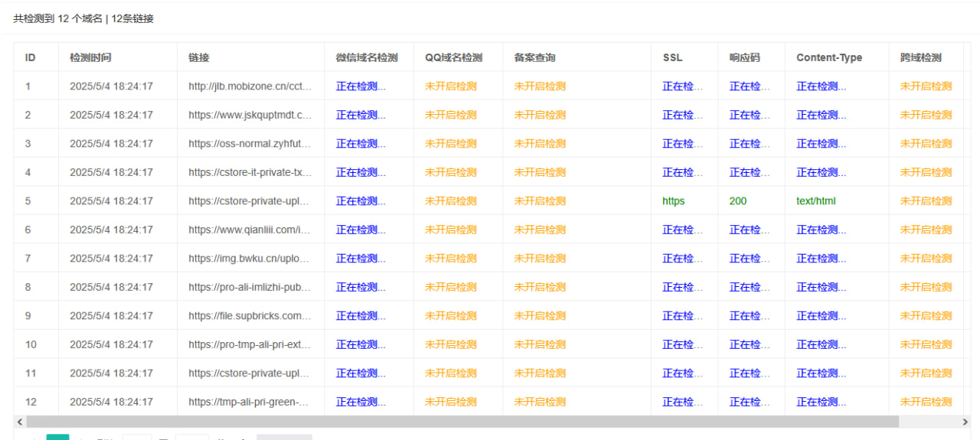The width and height of the screenshot is (980, 440).
Task: Click row 2's QQ域名检测 未开启检测 status
Action: click(450, 115)
